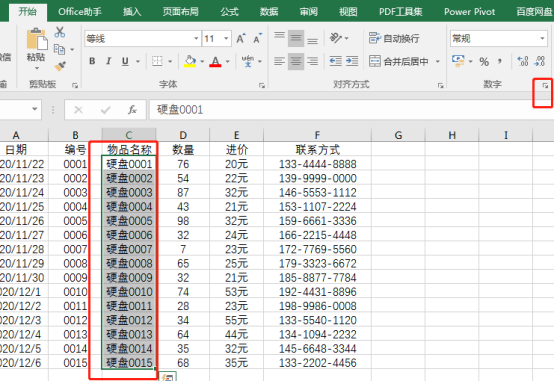Open the 字体 group dialog launcher
The image size is (554, 381).
(x=261, y=85)
